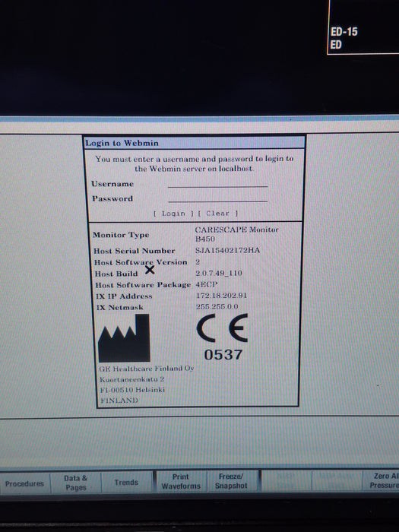Click the Host Software Package label

click(143, 285)
